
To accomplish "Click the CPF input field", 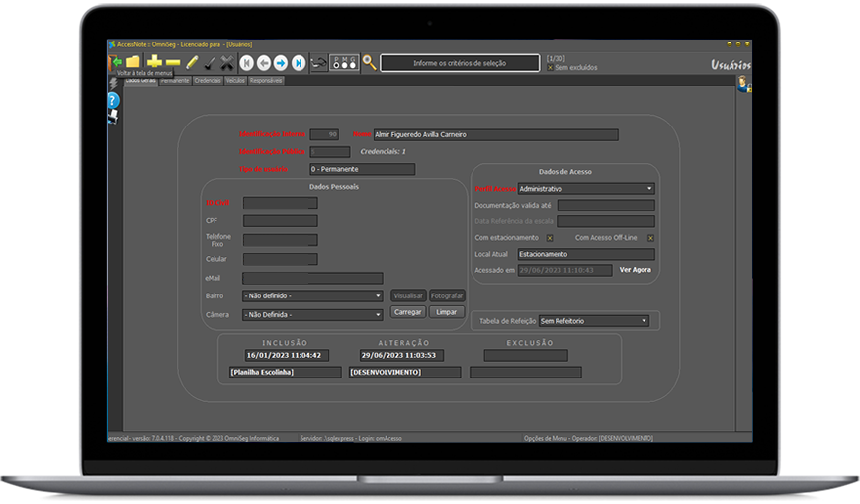I will click(x=280, y=221).
